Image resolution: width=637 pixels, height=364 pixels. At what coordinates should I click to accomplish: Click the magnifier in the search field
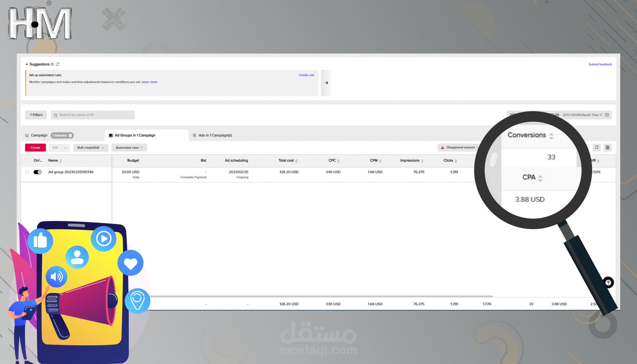[55, 115]
